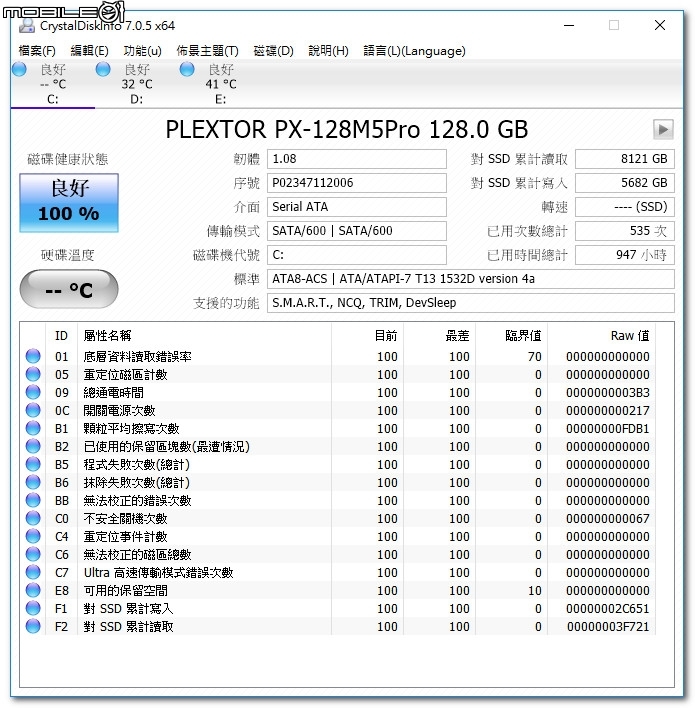The width and height of the screenshot is (695, 708).
Task: Click status orb for attribute BB
Action: click(33, 500)
